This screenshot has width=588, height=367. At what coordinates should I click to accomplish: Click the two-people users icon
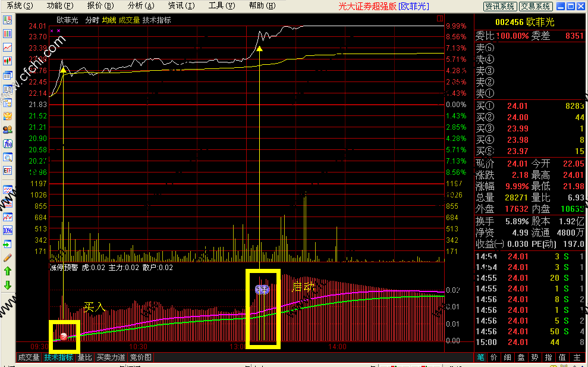tap(8, 130)
